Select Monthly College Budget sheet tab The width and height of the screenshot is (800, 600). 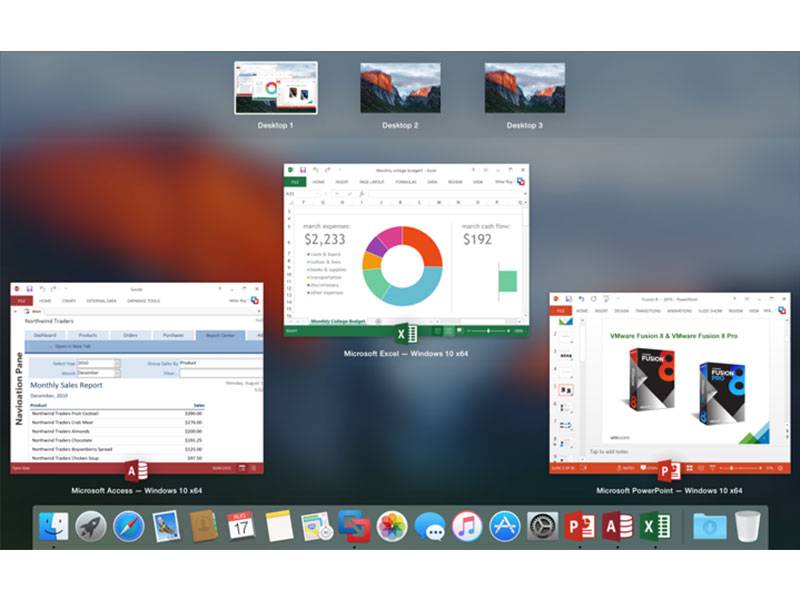pyautogui.click(x=338, y=321)
